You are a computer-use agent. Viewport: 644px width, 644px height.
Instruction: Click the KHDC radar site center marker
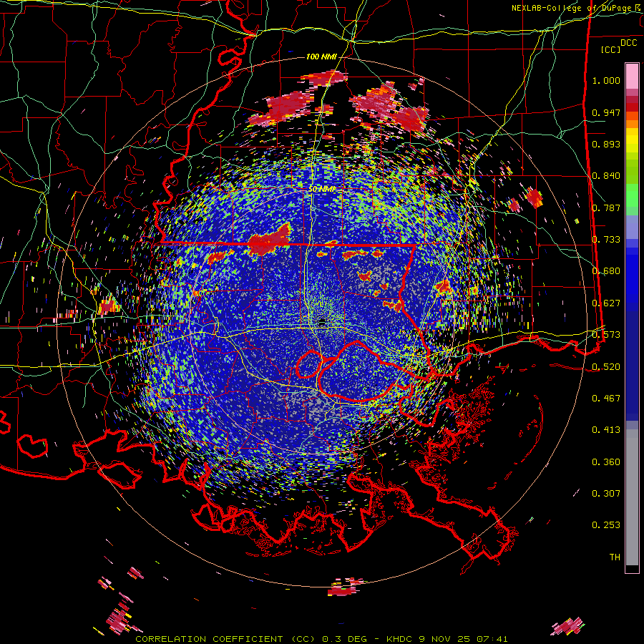click(322, 321)
